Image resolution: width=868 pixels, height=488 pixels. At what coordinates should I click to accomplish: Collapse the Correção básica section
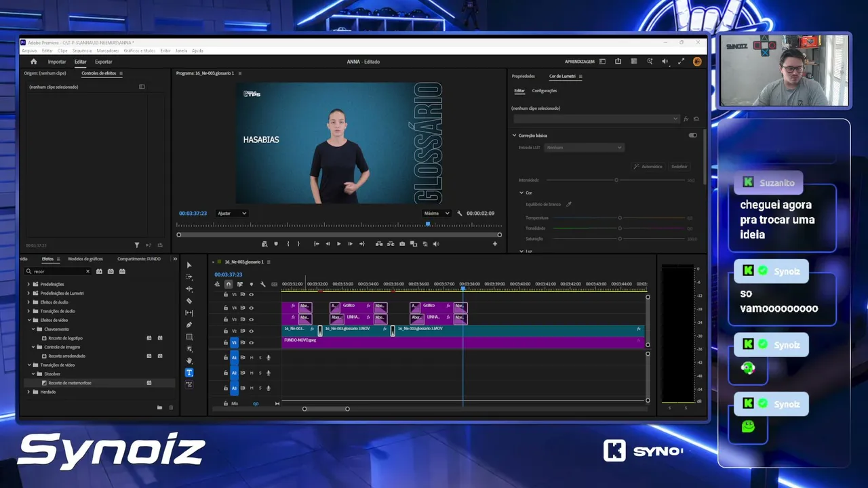tap(514, 136)
